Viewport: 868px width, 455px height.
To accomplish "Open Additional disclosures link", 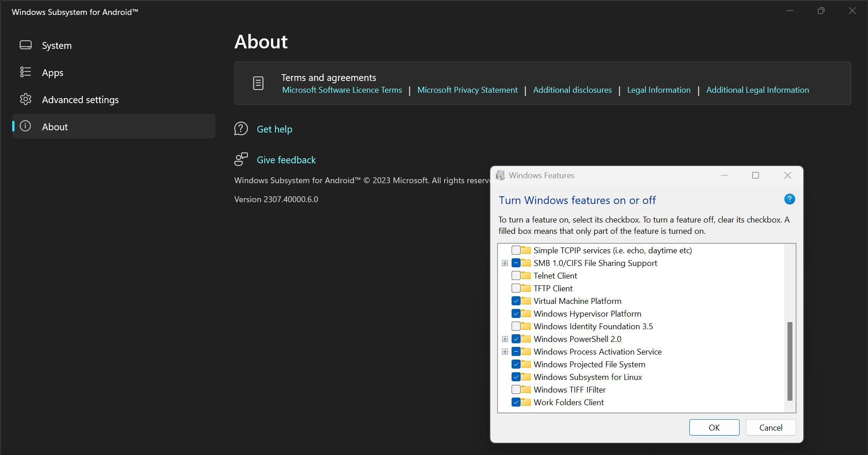I will point(572,90).
